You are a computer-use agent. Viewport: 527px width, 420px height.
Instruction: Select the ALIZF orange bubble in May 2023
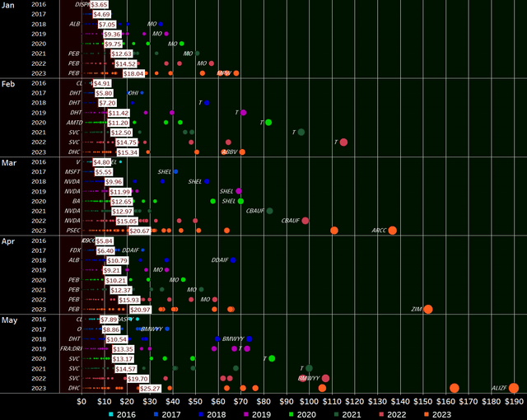[x=514, y=388]
